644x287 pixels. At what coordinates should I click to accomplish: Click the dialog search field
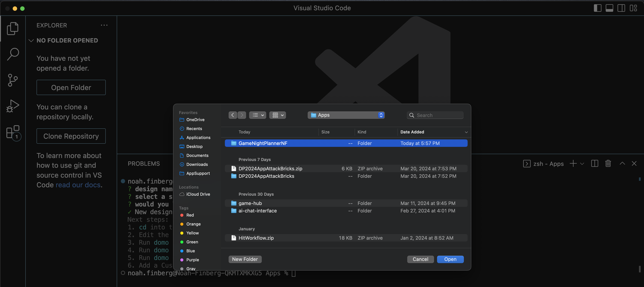point(435,115)
